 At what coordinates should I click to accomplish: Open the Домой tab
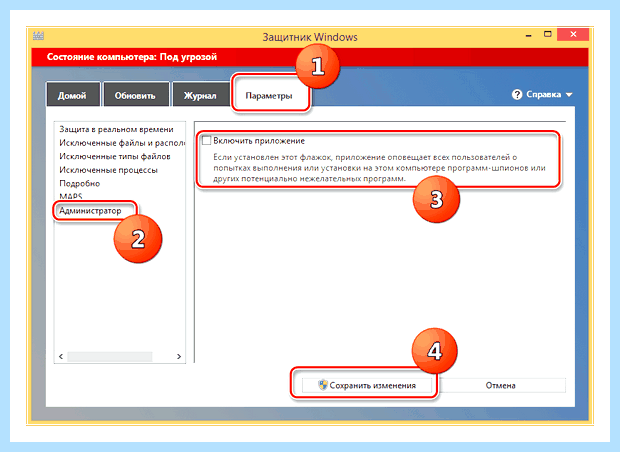(x=73, y=95)
